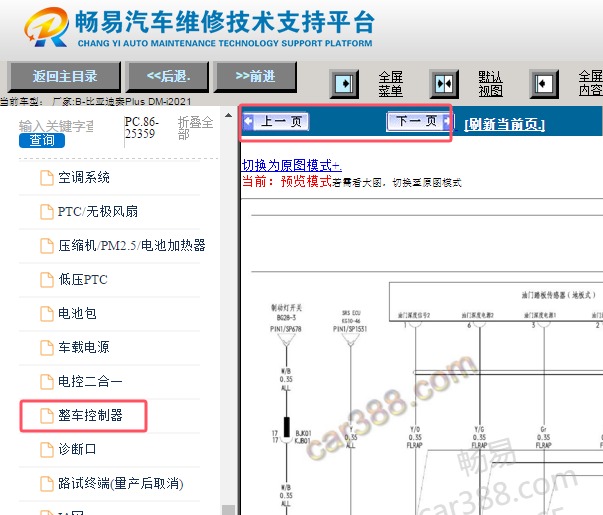Click 切换为原图模式 link
This screenshot has height=515, width=603.
292,165
